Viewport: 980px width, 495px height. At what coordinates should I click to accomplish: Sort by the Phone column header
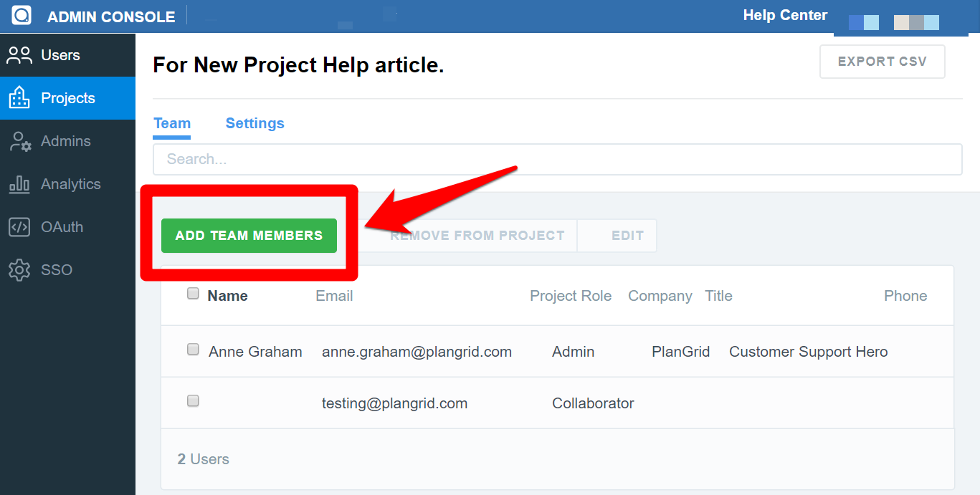click(905, 296)
